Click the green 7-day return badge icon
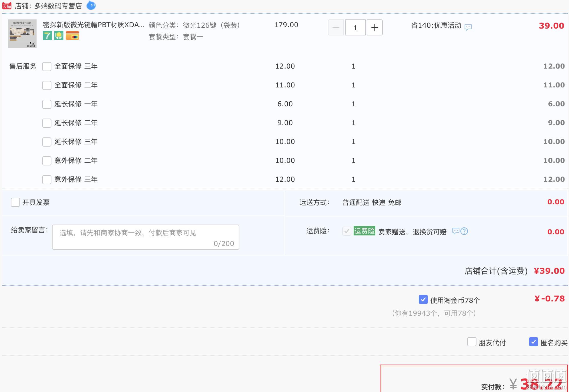The height and width of the screenshot is (392, 569). click(47, 36)
